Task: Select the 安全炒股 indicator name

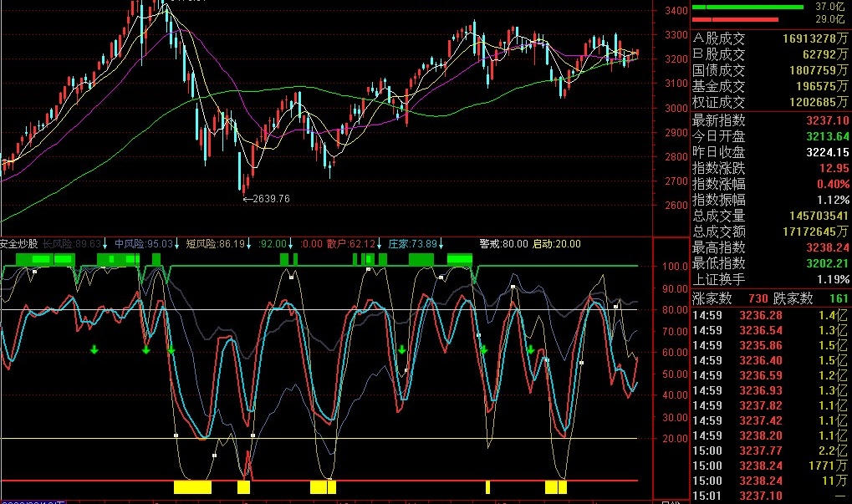Action: tap(19, 244)
